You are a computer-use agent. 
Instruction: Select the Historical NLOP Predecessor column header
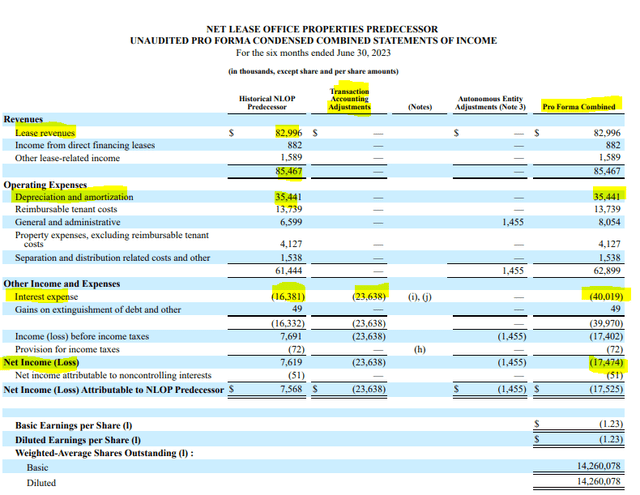point(269,104)
